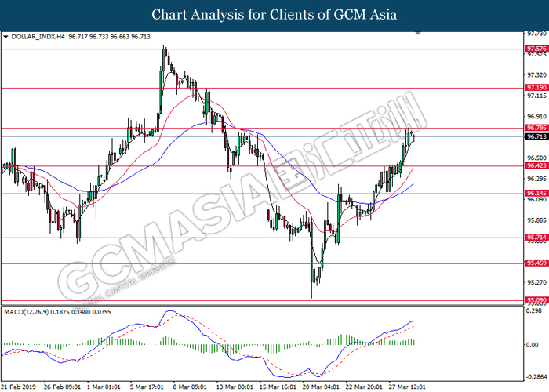The height and width of the screenshot is (392, 549).
Task: Click the 1 Mar 01:01 time label
Action: coord(104,387)
